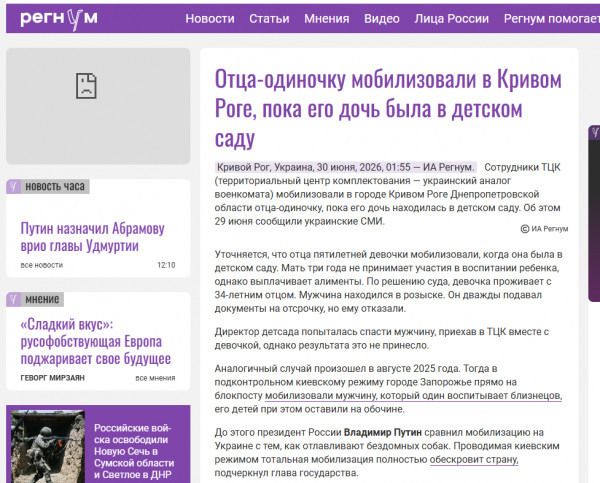Click the purple icon beside 'новость часа'
The height and width of the screenshot is (483, 600).
click(13, 186)
